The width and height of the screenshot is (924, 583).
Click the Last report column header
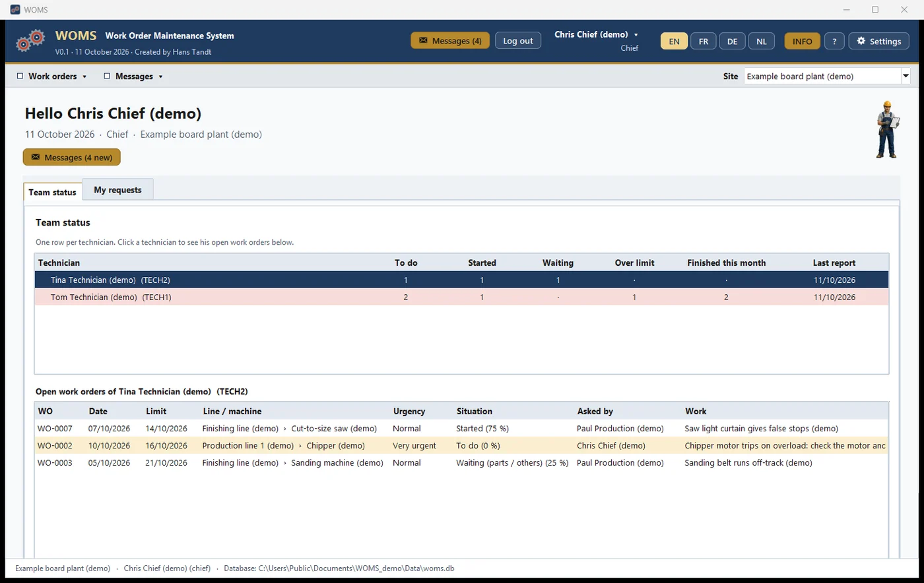click(x=834, y=262)
